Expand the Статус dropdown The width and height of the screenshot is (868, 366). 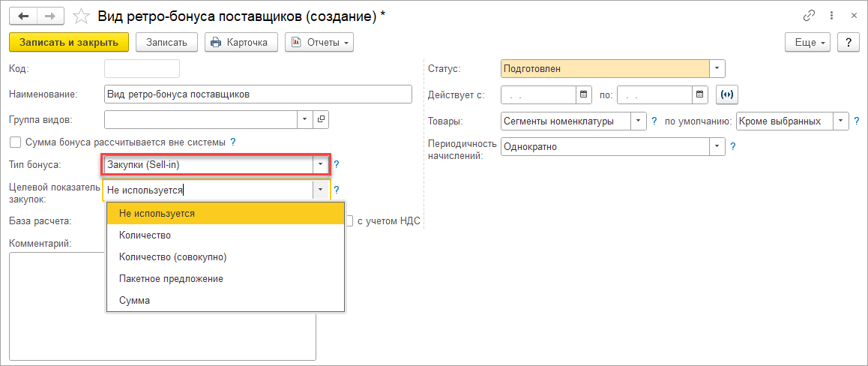(x=717, y=69)
